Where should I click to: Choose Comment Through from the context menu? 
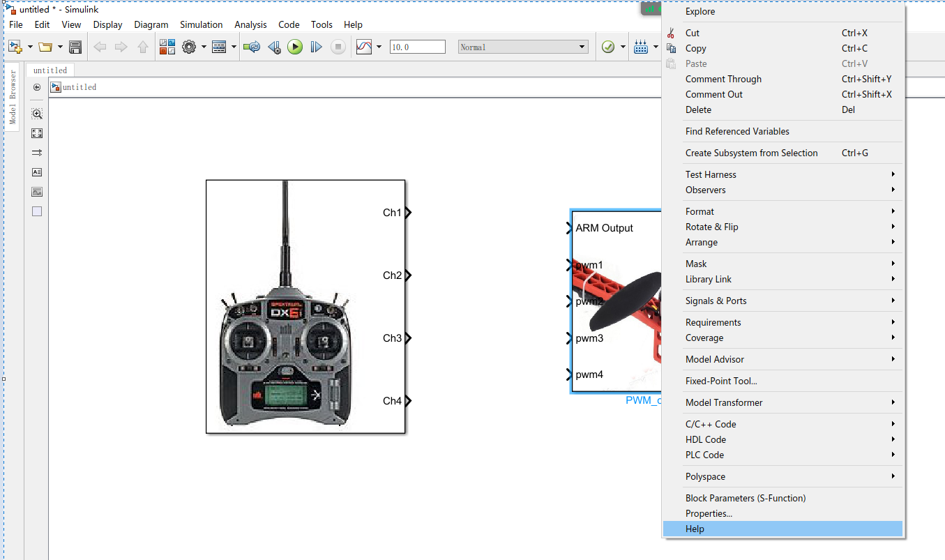[x=723, y=79]
